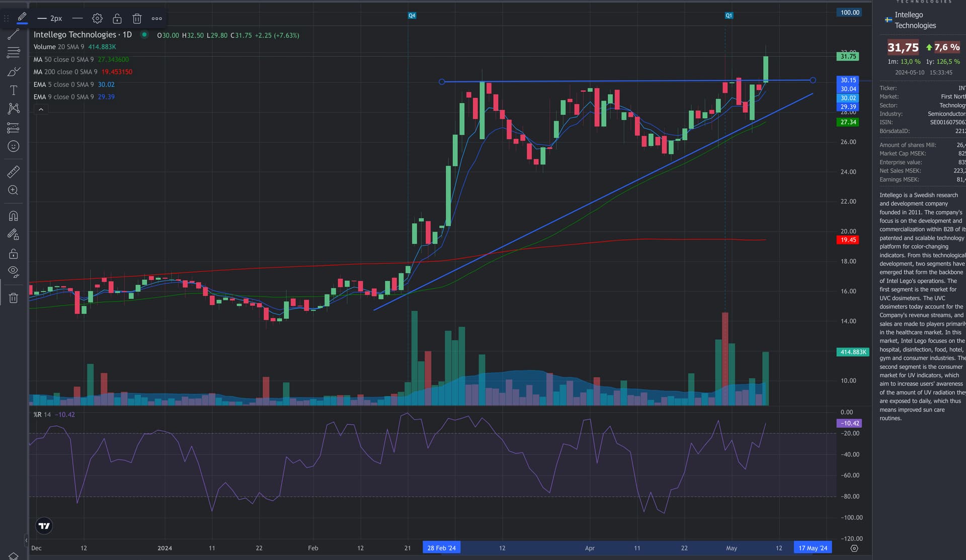This screenshot has height=560, width=966.
Task: Click the TradingView logo button
Action: [44, 526]
